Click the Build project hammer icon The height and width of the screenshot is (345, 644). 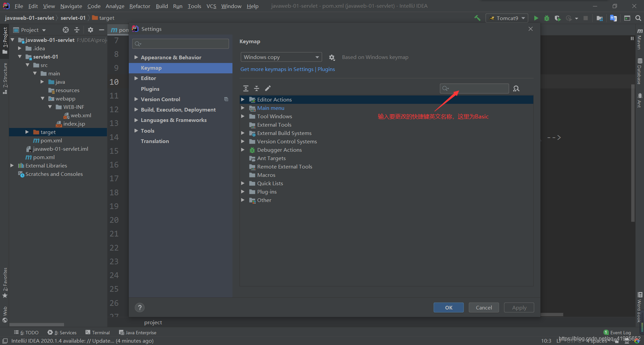[477, 18]
